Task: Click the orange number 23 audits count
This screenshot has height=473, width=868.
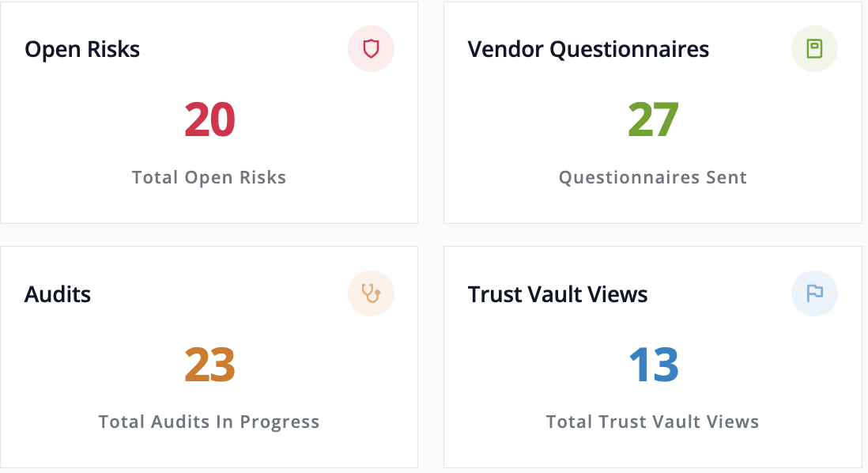Action: pos(209,365)
